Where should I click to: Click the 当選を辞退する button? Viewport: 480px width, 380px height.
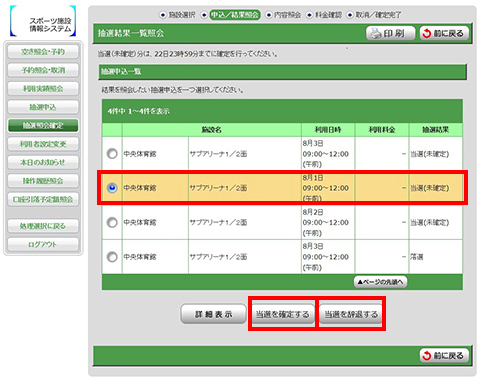click(351, 314)
